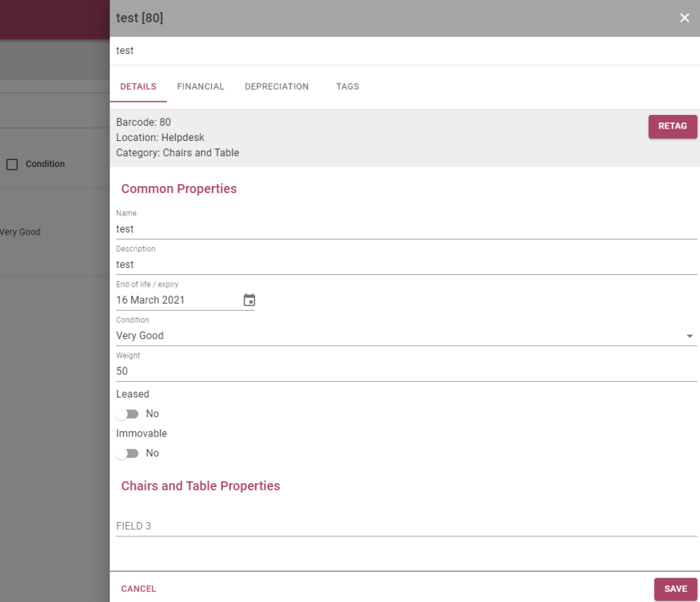Click the test [80] panel title
Image resolution: width=700 pixels, height=602 pixels.
click(x=139, y=18)
